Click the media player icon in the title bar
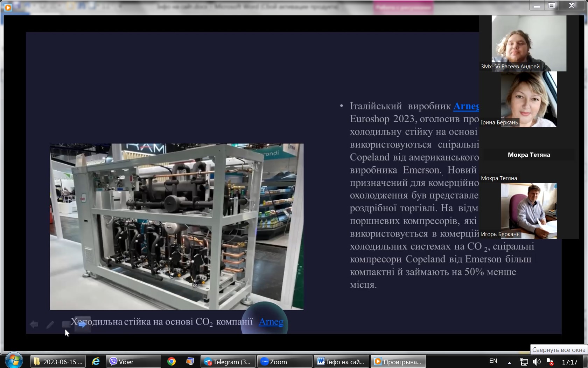 pyautogui.click(x=8, y=7)
